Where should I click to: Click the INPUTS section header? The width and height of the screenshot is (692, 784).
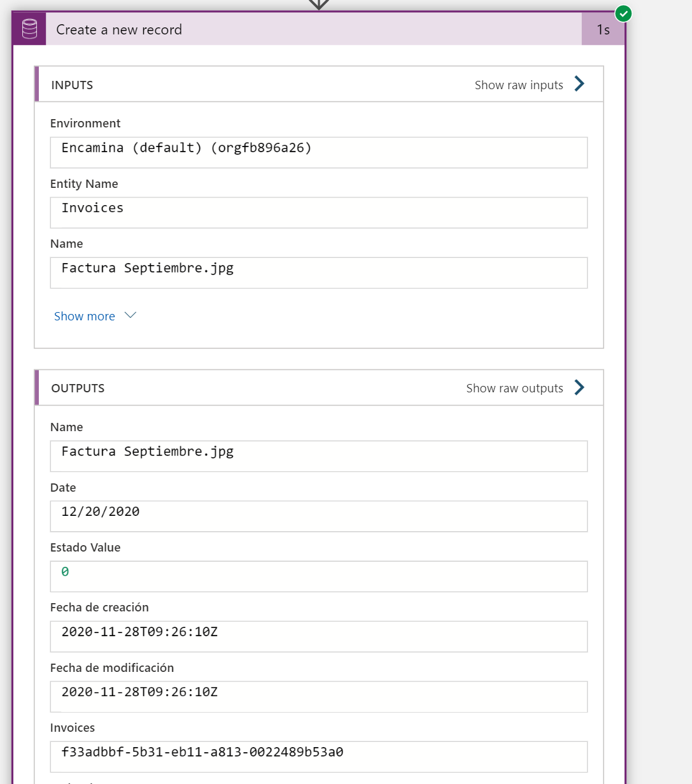pyautogui.click(x=72, y=84)
